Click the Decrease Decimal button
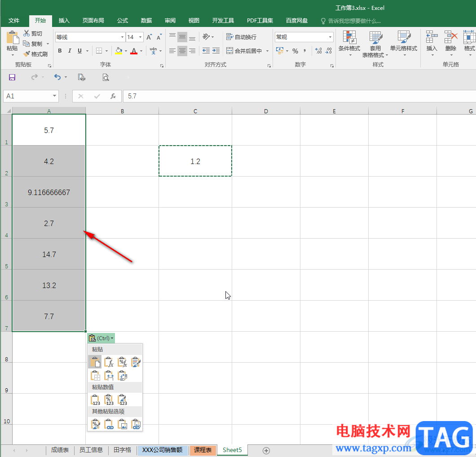476x457 pixels. pos(328,51)
